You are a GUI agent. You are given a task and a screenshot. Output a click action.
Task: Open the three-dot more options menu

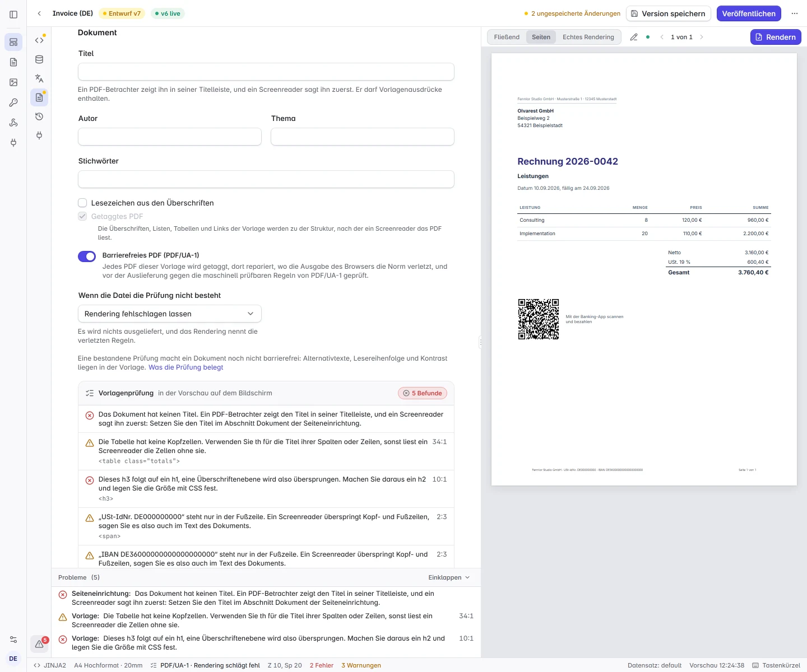(795, 13)
